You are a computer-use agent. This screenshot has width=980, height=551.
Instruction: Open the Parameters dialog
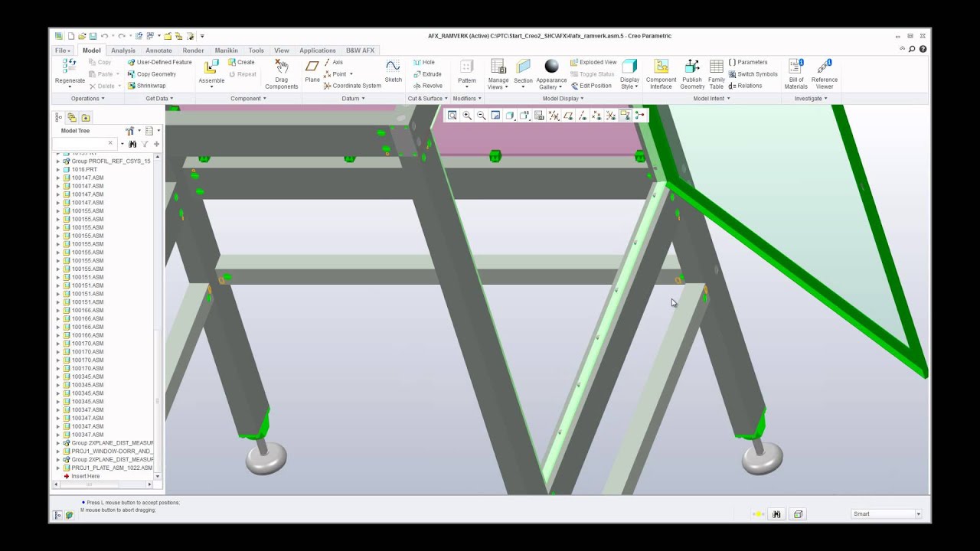coord(748,62)
